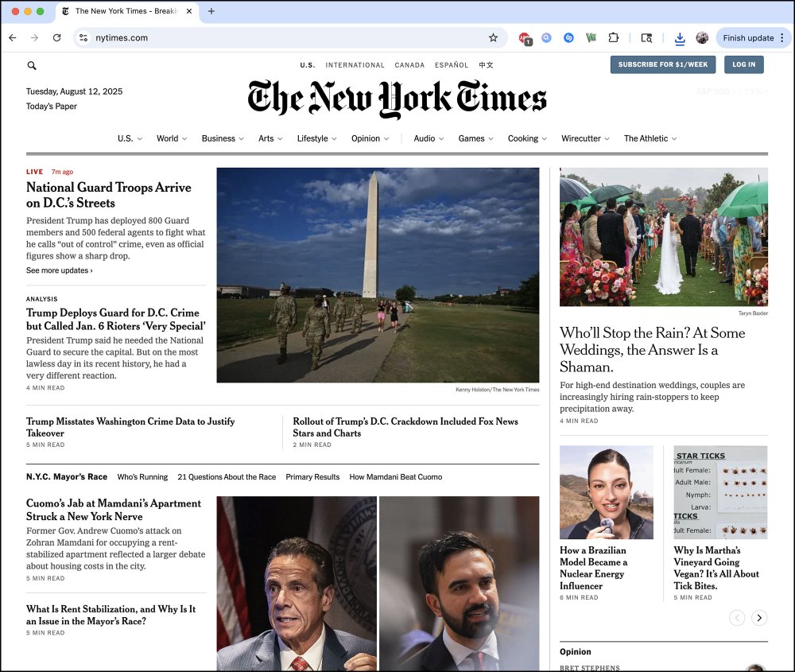
Task: Expand the Arts section menu
Action: coord(270,138)
